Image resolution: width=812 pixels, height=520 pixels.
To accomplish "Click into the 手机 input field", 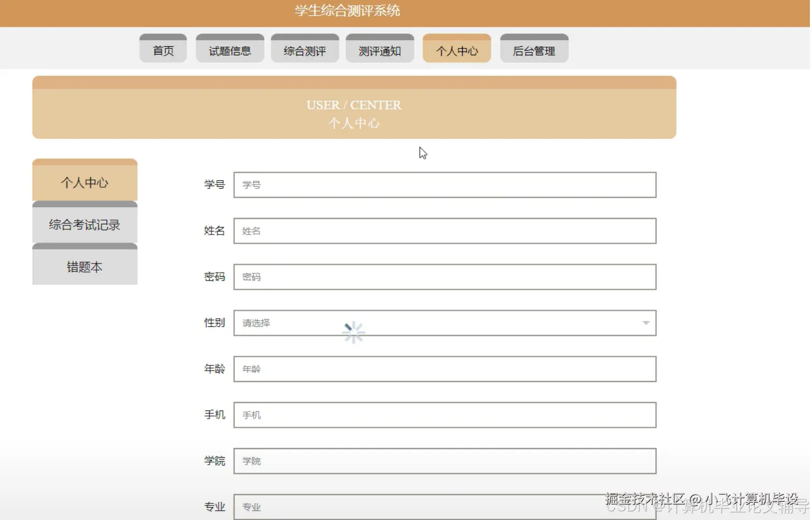I will coord(445,415).
